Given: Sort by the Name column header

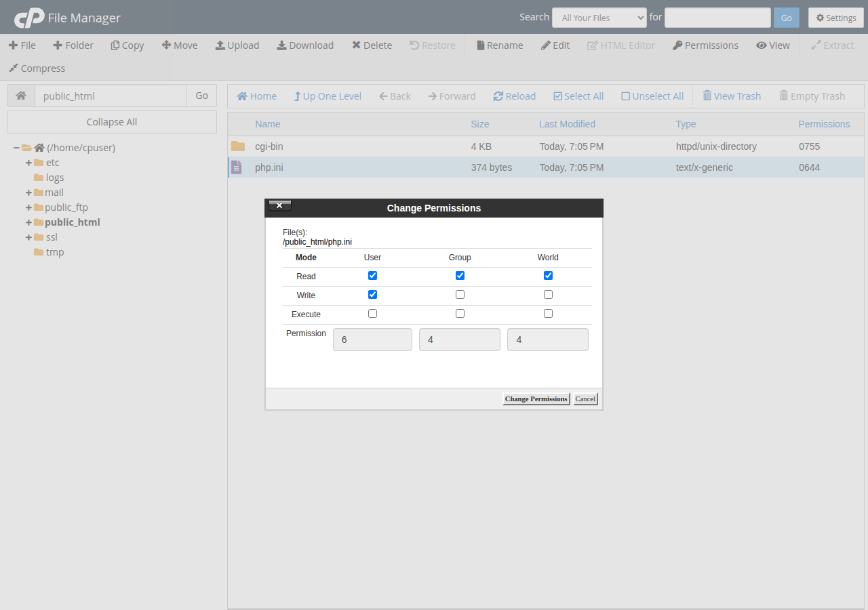Looking at the screenshot, I should (267, 124).
